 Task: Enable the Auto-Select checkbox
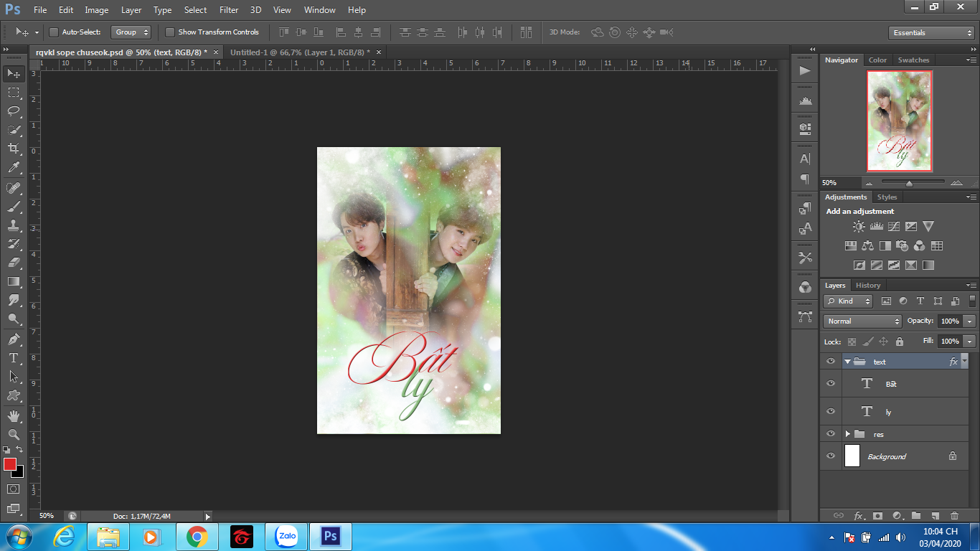(x=54, y=32)
